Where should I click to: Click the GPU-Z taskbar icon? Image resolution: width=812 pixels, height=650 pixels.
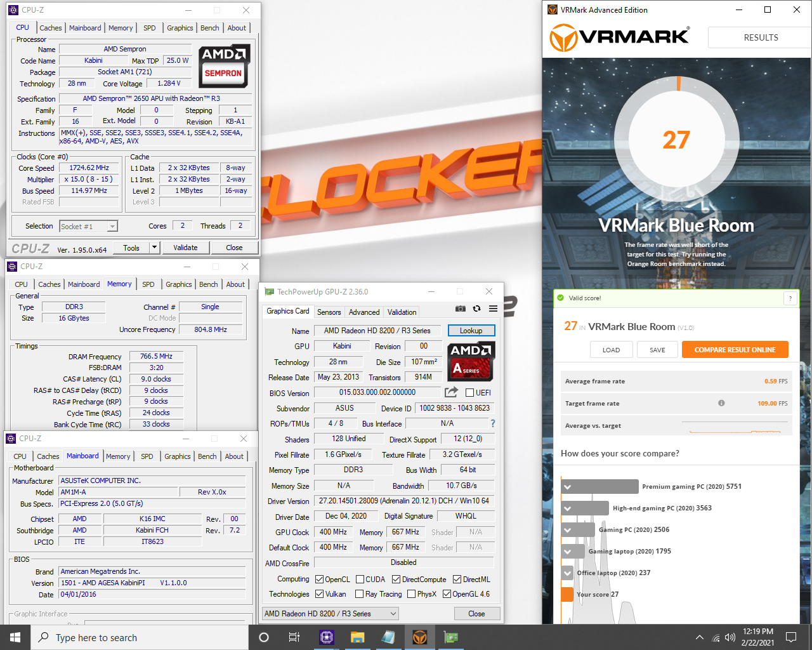450,637
